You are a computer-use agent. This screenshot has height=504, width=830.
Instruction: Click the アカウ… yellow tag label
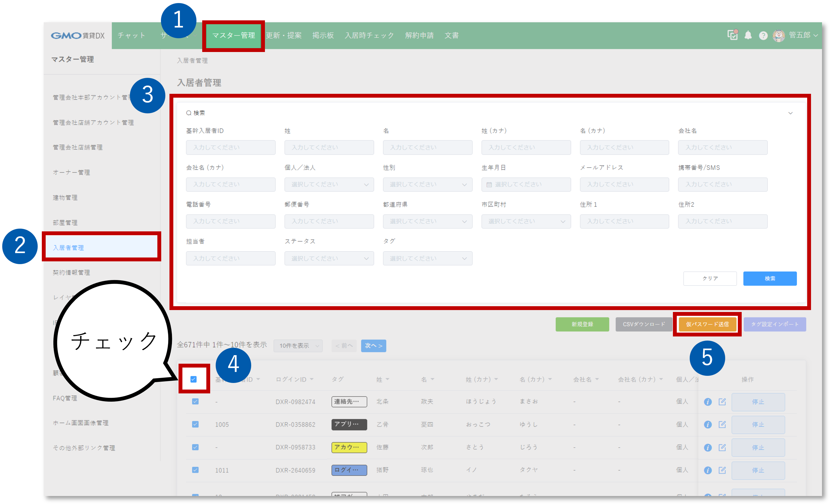pos(349,447)
